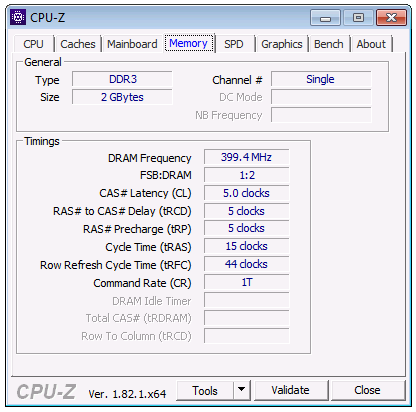Click the Close button at bottom
Screen dimensions: 416x412
pyautogui.click(x=367, y=390)
